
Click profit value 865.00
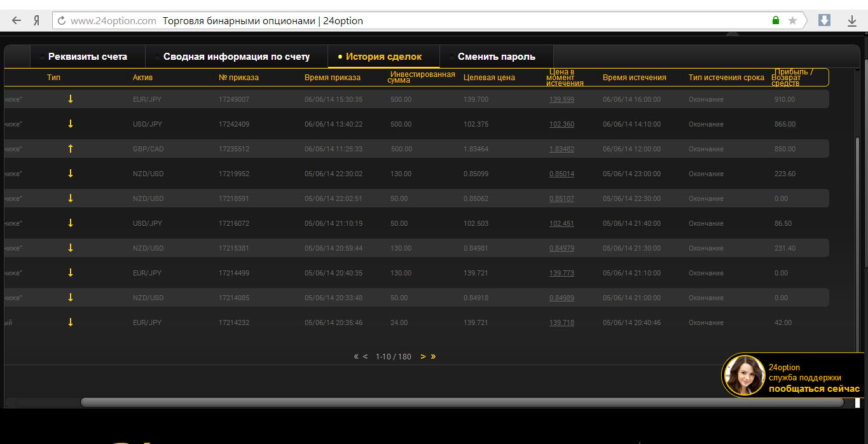click(x=785, y=124)
